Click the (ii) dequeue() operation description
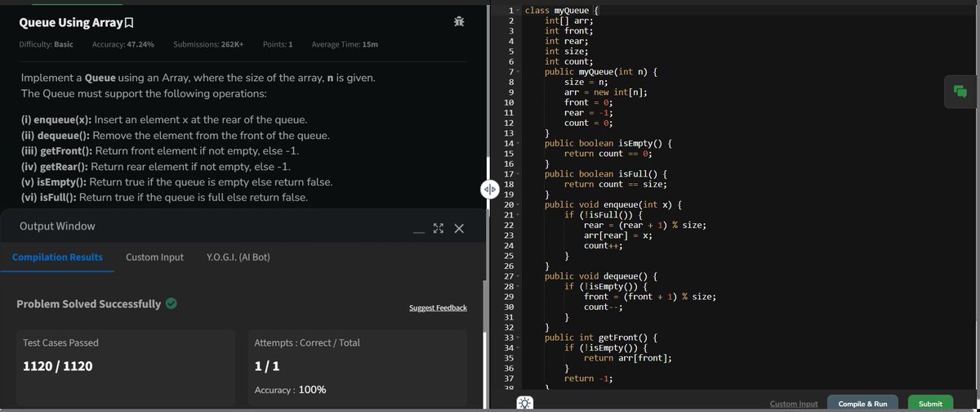 coord(175,135)
